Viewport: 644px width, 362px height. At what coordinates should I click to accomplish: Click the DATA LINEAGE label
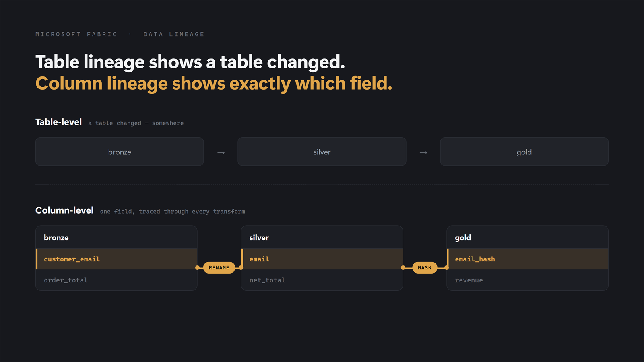[174, 34]
